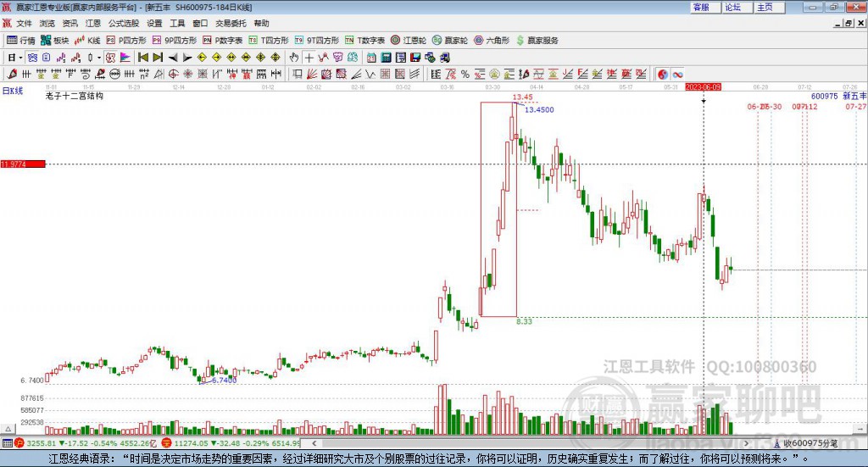
Task: Click the Shenzhen index 11274.05 status entry
Action: [231, 443]
